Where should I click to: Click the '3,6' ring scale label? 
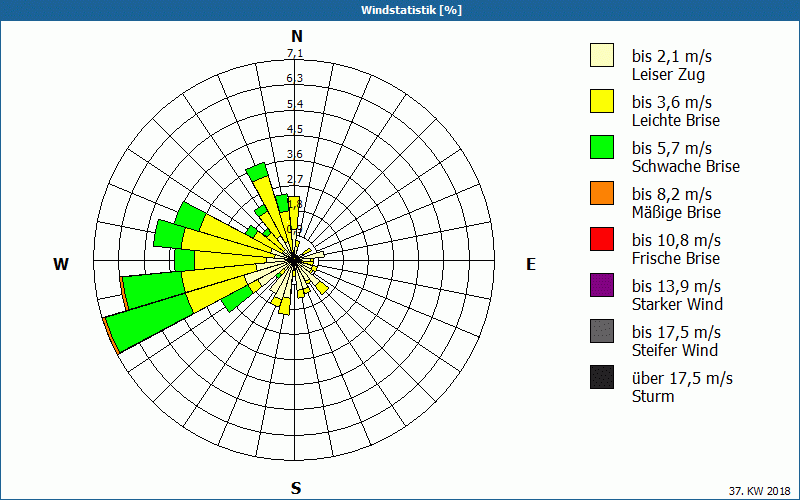click(295, 154)
